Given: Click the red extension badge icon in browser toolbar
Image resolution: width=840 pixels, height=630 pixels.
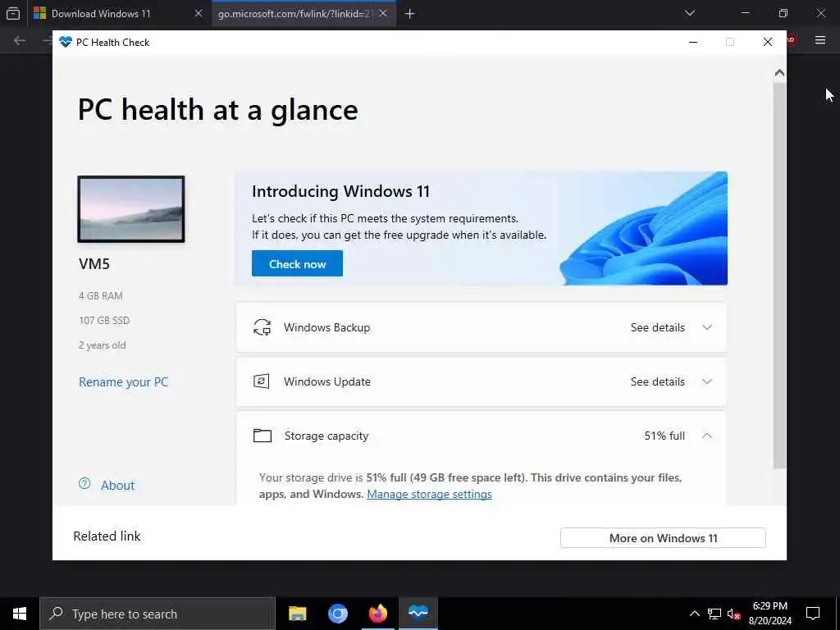Looking at the screenshot, I should 792,39.
